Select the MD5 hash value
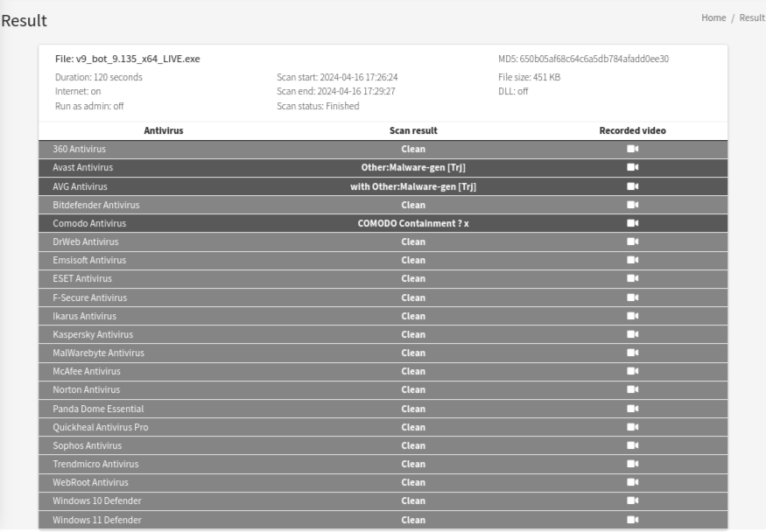766x532 pixels. (x=594, y=59)
